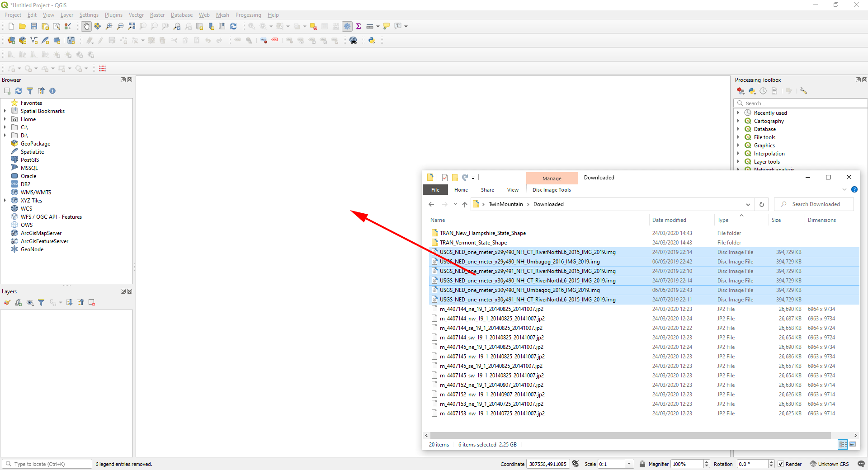Open the File tab in Explorer
The height and width of the screenshot is (470, 868).
pyautogui.click(x=435, y=190)
